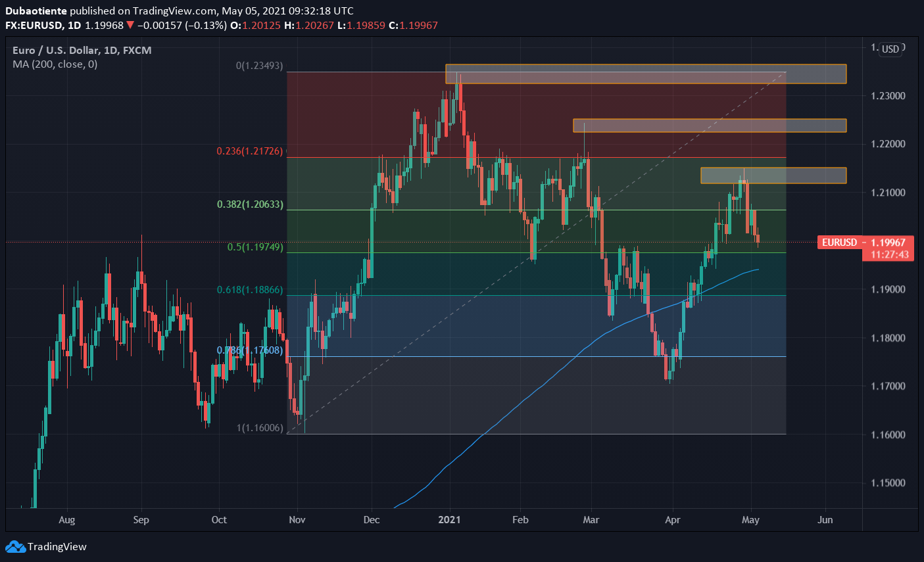Click the May label on time axis
This screenshot has width=924, height=562.
click(750, 520)
